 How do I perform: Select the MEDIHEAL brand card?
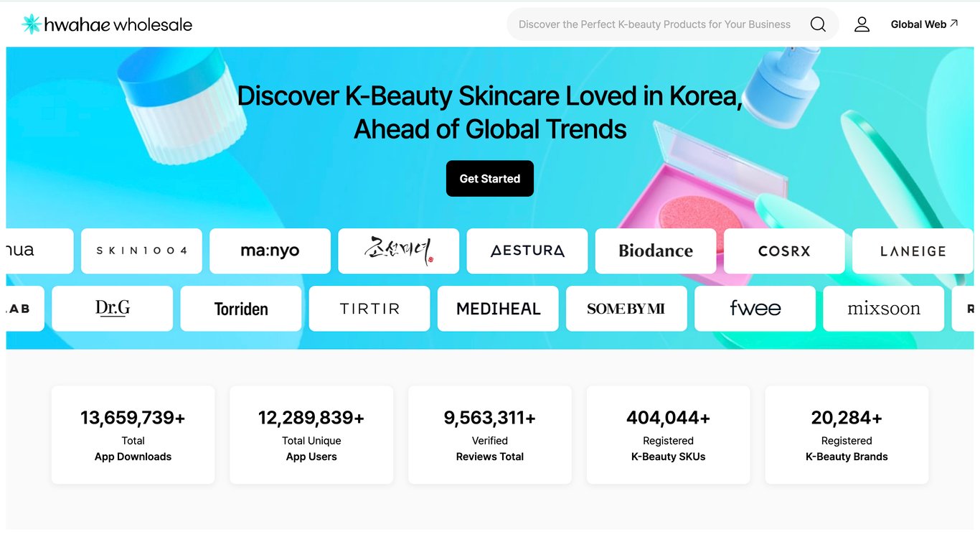[x=498, y=309]
